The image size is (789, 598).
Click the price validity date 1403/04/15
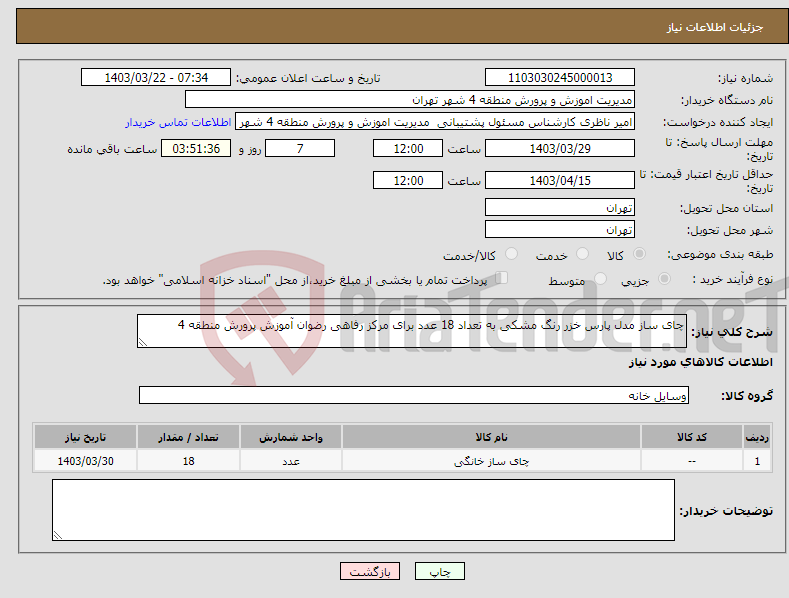[560, 180]
